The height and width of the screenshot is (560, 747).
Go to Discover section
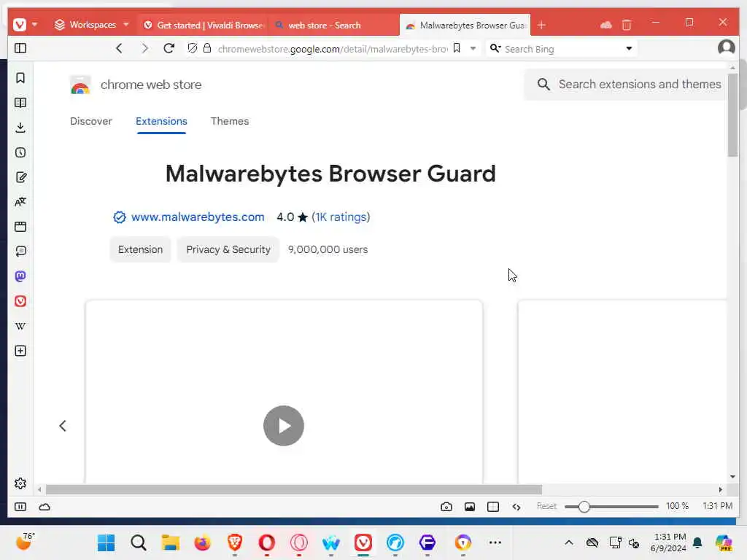[x=91, y=121]
